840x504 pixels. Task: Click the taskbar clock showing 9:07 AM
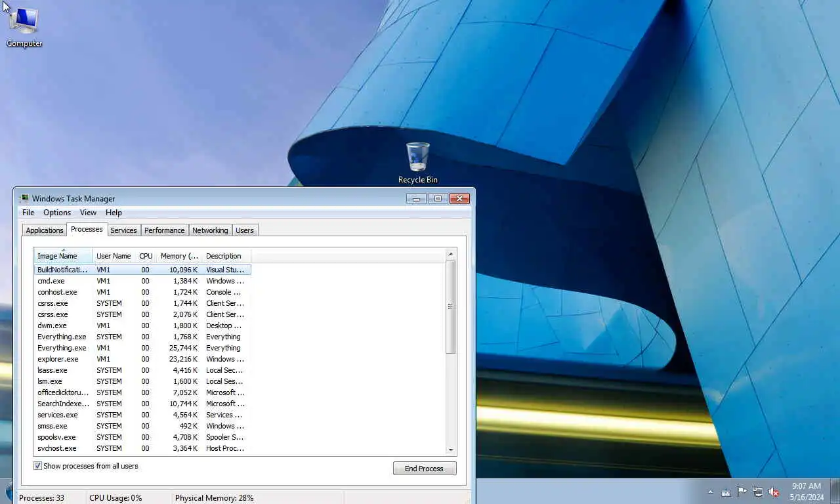807,492
